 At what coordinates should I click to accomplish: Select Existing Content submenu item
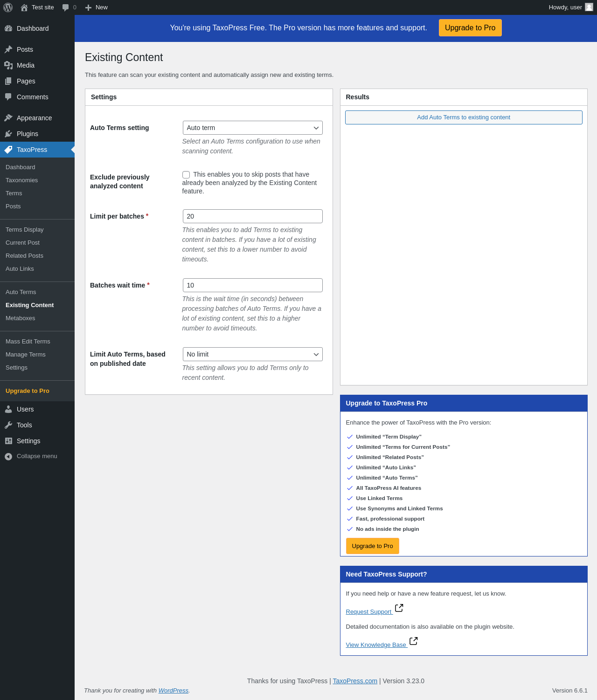click(30, 305)
